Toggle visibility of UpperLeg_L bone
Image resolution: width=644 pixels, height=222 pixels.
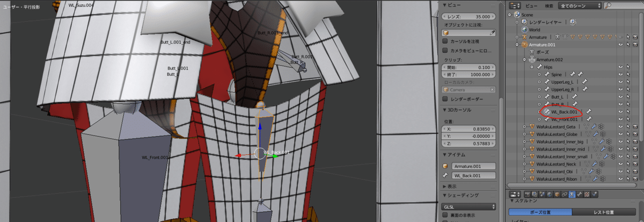(x=621, y=82)
